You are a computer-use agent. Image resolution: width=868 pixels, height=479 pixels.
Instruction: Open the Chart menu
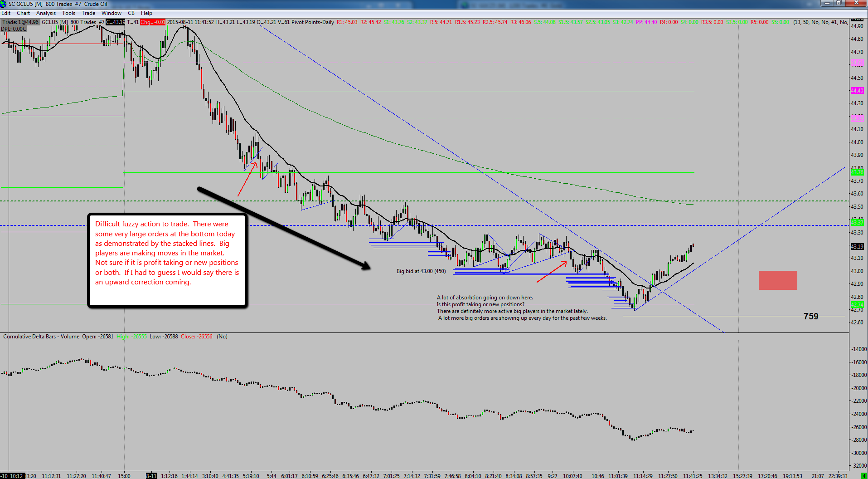pos(23,13)
